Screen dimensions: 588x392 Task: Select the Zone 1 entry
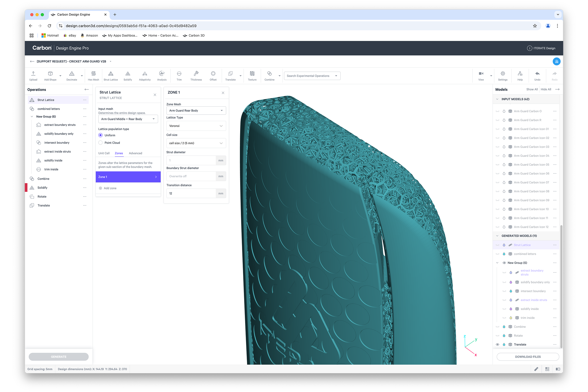point(128,177)
